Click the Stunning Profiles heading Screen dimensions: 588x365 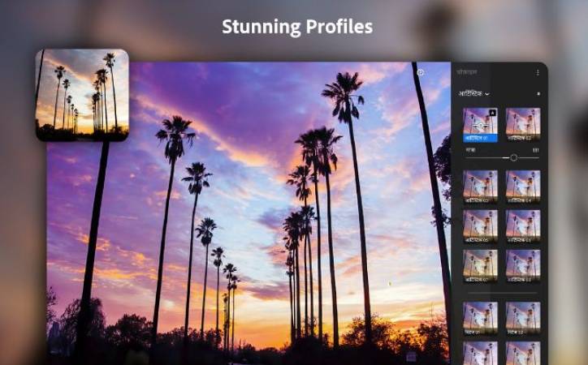(x=297, y=27)
